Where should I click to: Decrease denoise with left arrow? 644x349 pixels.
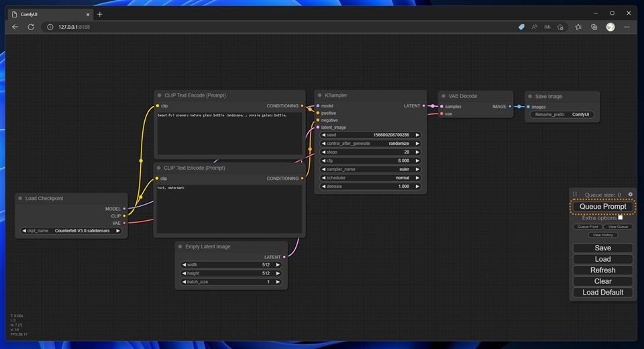tap(323, 186)
